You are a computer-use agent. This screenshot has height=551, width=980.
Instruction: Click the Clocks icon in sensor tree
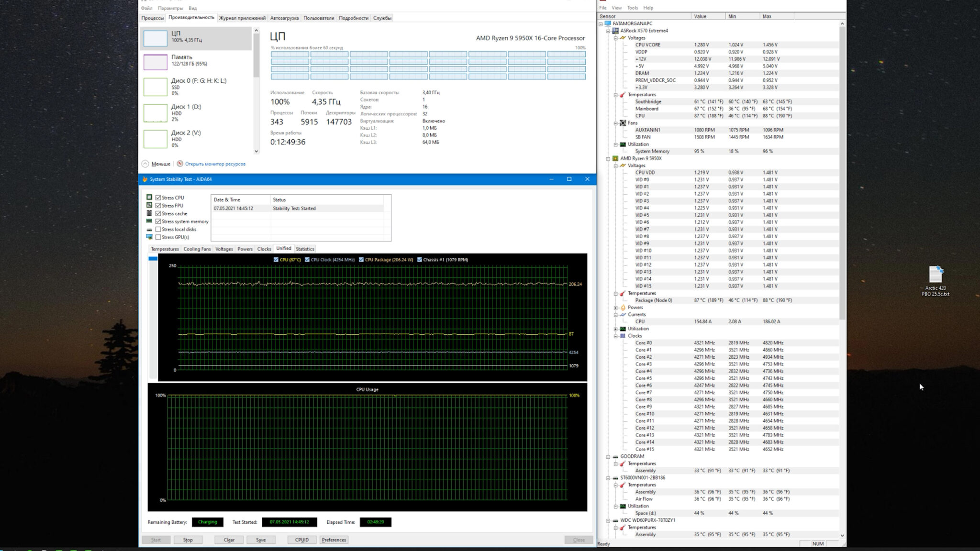623,335
